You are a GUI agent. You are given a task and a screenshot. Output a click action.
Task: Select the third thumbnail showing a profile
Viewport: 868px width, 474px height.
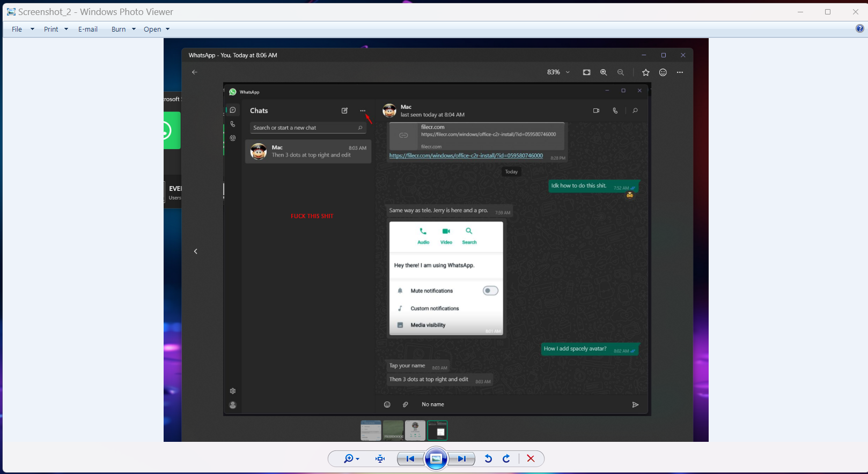pyautogui.click(x=415, y=430)
